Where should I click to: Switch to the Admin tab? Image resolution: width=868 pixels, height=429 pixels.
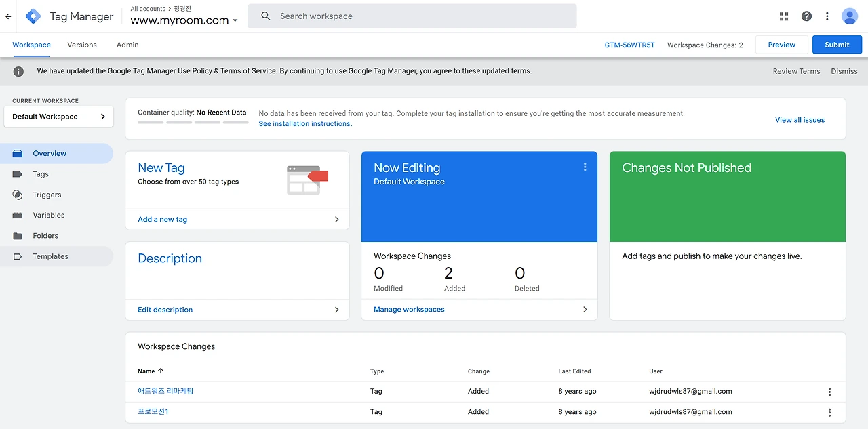click(127, 45)
